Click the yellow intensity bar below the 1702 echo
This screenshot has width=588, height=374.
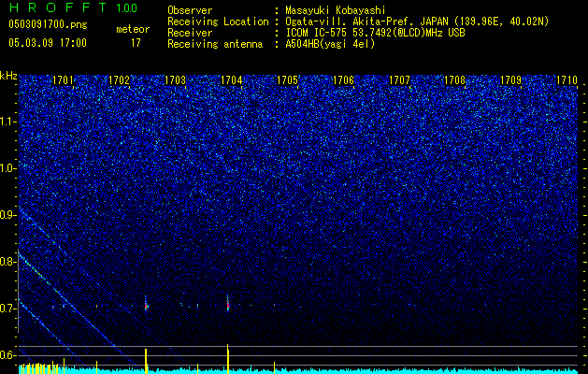tap(146, 361)
